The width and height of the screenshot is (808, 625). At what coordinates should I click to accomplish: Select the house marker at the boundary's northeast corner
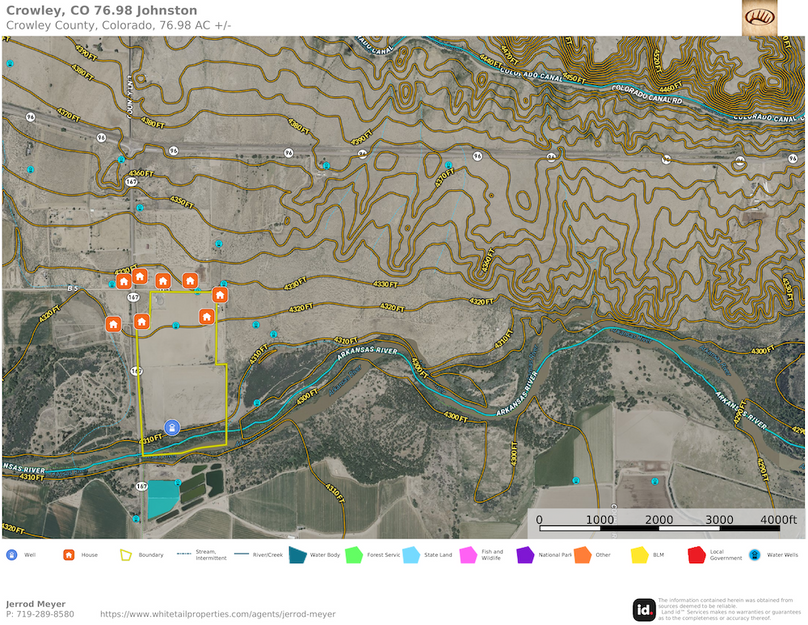pos(220,295)
